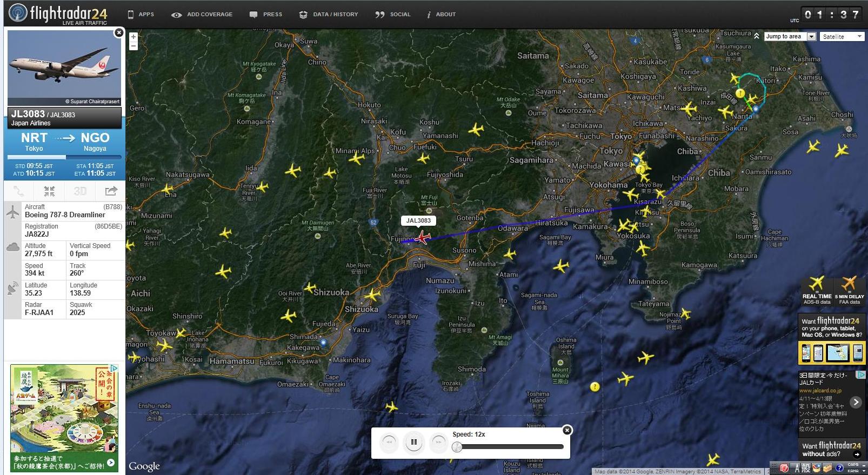Open the IME help question icon
The width and height of the screenshot is (868, 475).
[x=839, y=469]
